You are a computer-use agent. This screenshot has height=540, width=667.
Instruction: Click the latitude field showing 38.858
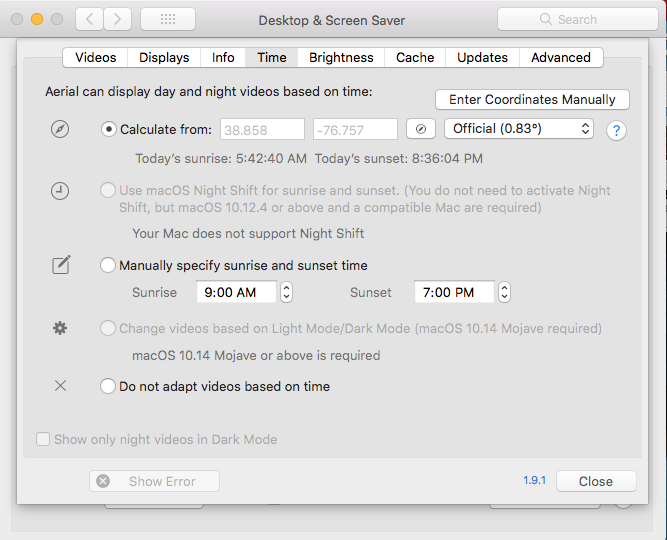[x=262, y=129]
